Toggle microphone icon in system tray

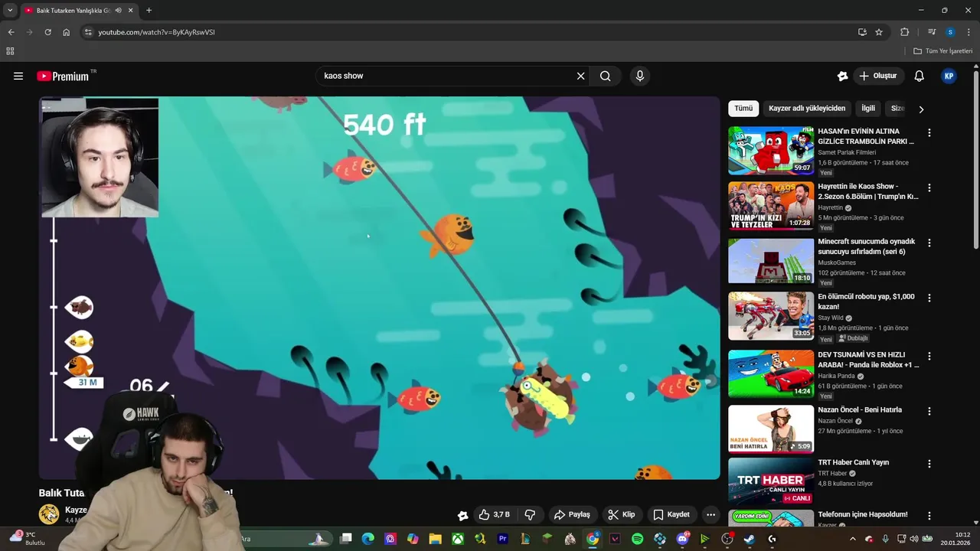coord(885,539)
